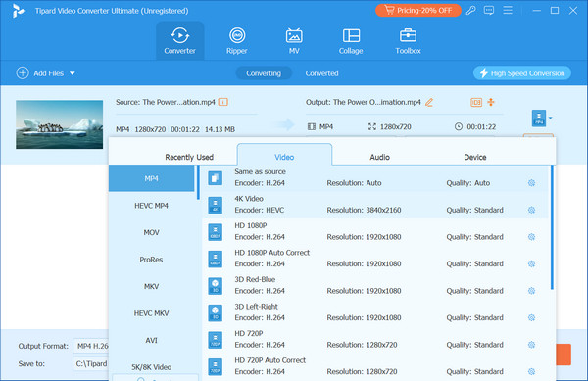The width and height of the screenshot is (588, 381).
Task: Rename output file with pencil icon
Action: [x=429, y=102]
